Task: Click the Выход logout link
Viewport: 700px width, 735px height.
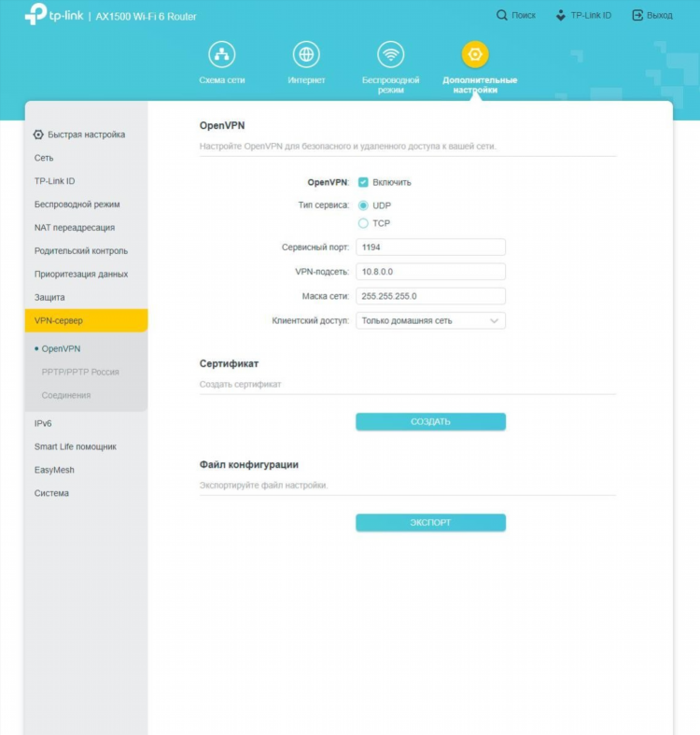Action: coord(659,16)
